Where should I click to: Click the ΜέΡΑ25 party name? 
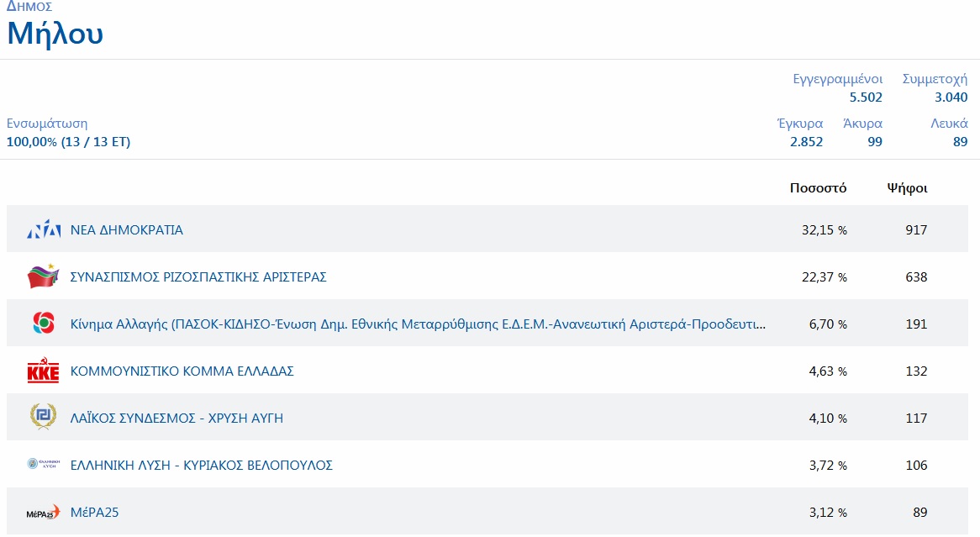tap(94, 512)
